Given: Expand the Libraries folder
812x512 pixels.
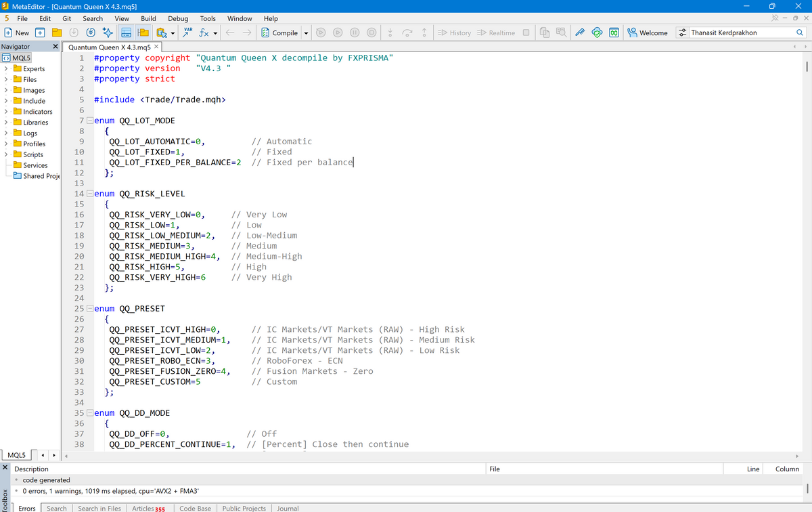Looking at the screenshot, I should tap(6, 123).
